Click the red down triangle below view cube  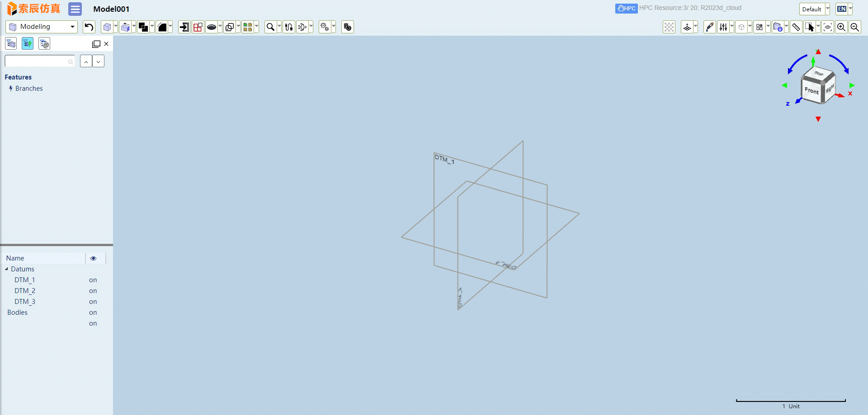818,119
